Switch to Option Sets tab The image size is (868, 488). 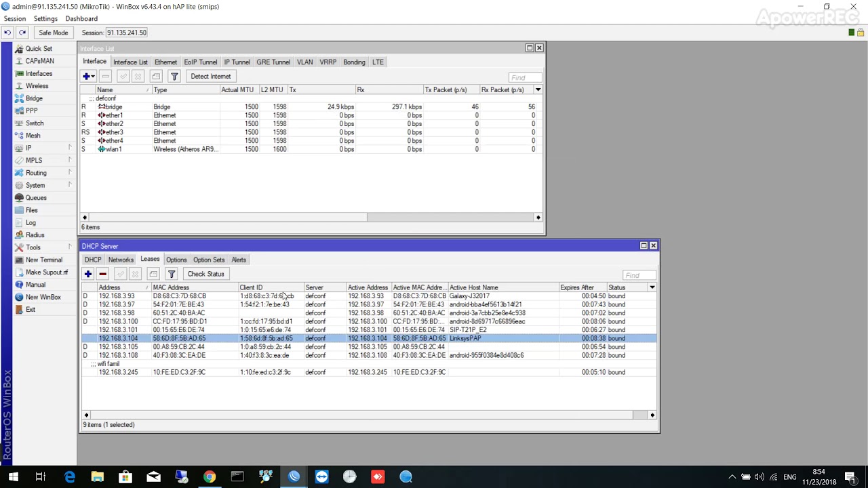(x=209, y=260)
